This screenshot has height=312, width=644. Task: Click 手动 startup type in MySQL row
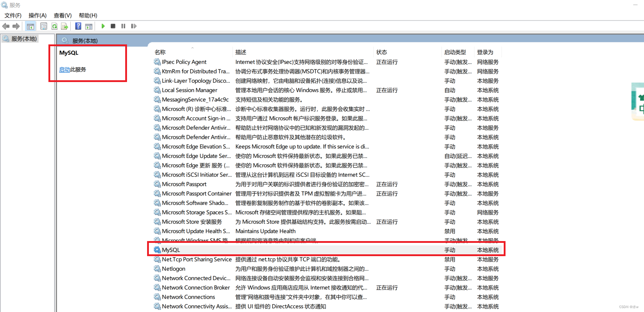[450, 250]
